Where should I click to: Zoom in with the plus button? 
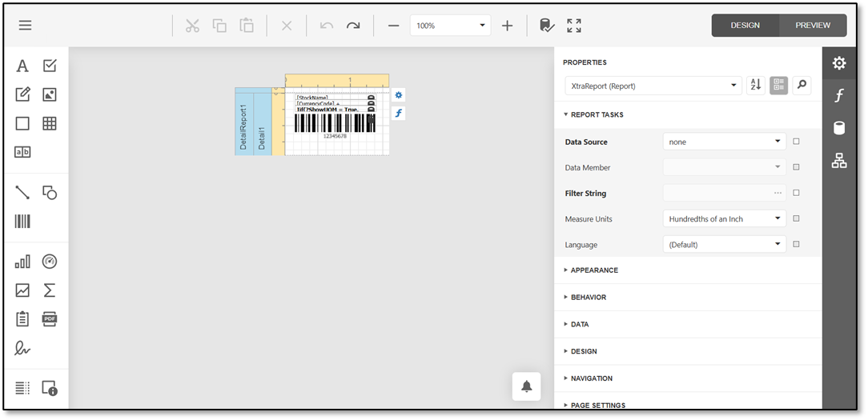507,26
